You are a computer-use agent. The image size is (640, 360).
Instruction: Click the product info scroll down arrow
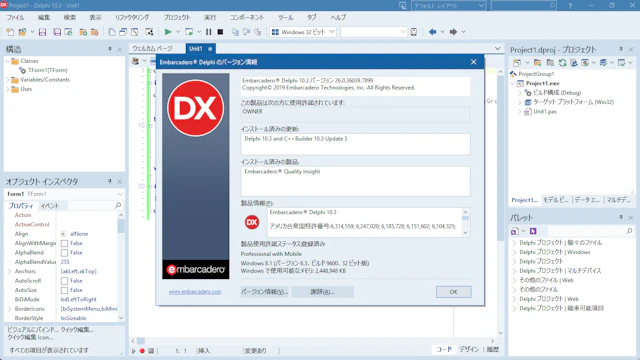(465, 233)
